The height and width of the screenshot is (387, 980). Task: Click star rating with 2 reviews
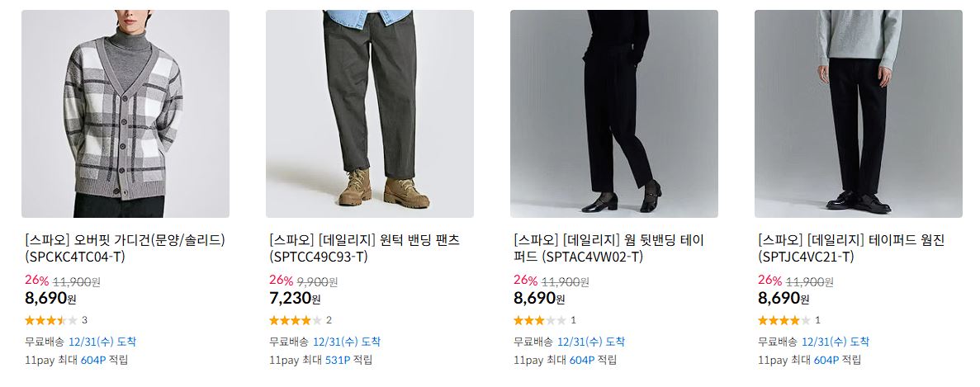pyautogui.click(x=296, y=320)
